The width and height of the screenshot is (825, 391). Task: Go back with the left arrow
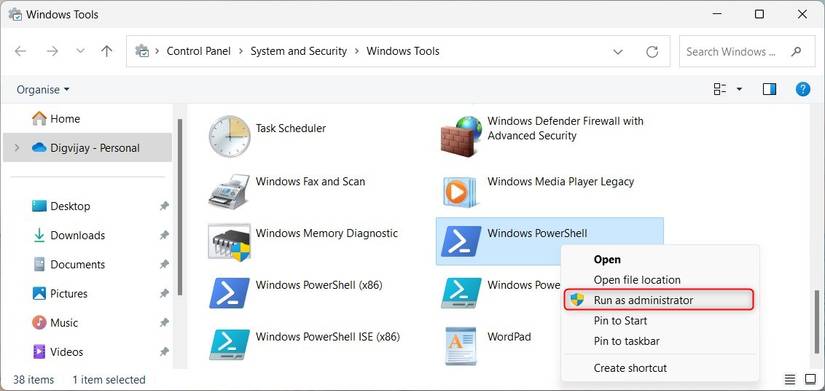20,51
